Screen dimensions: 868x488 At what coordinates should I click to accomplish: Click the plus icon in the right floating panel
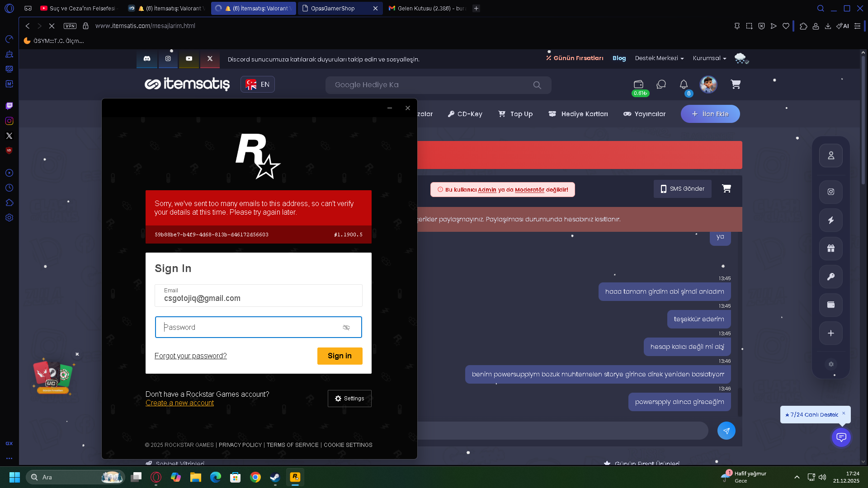click(831, 333)
